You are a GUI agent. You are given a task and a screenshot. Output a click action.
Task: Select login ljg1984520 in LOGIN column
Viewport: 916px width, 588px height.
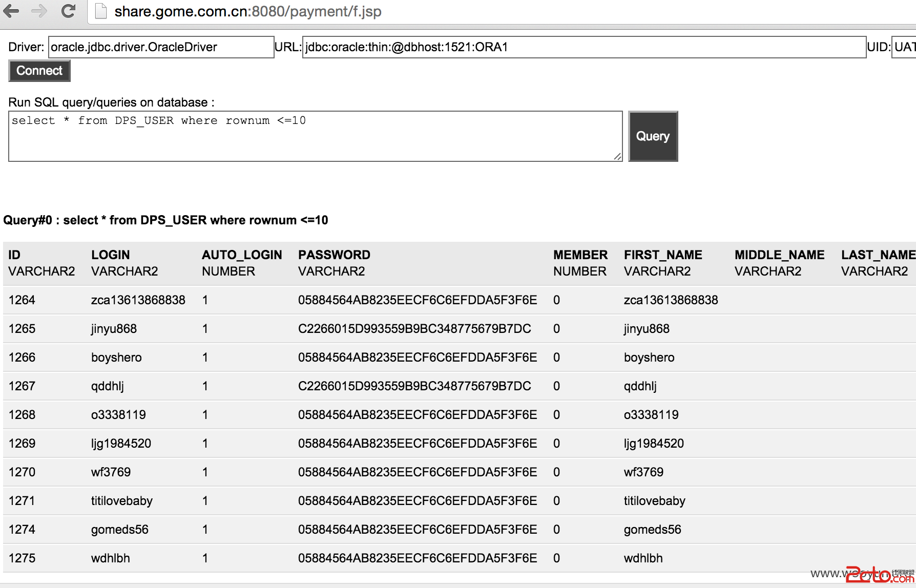tap(121, 444)
